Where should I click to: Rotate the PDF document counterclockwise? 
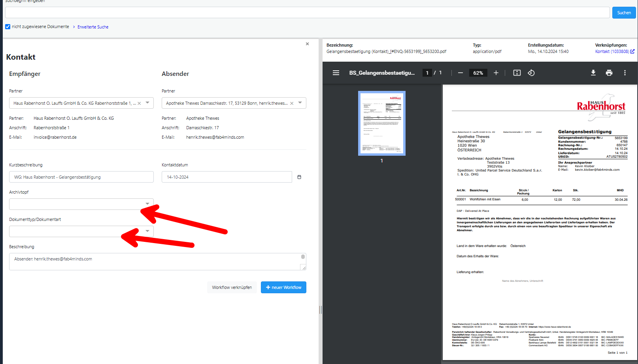click(x=531, y=73)
